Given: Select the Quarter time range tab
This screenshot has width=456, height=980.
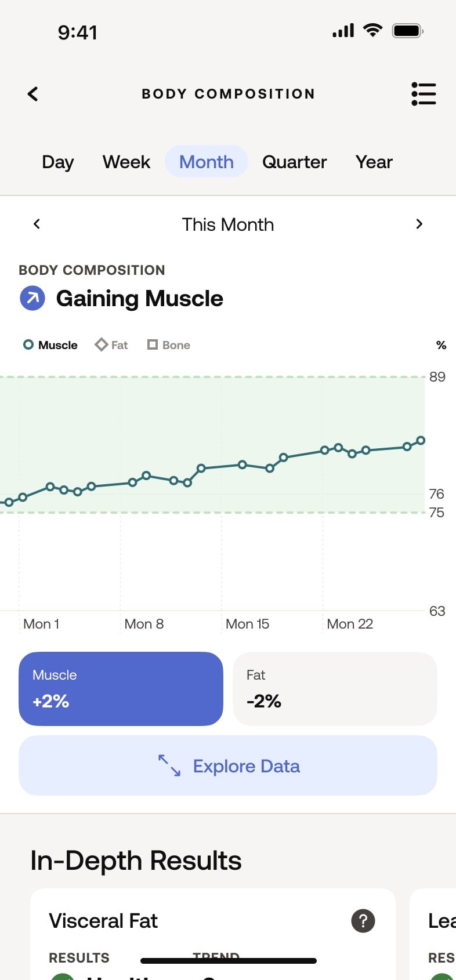Looking at the screenshot, I should coord(294,162).
